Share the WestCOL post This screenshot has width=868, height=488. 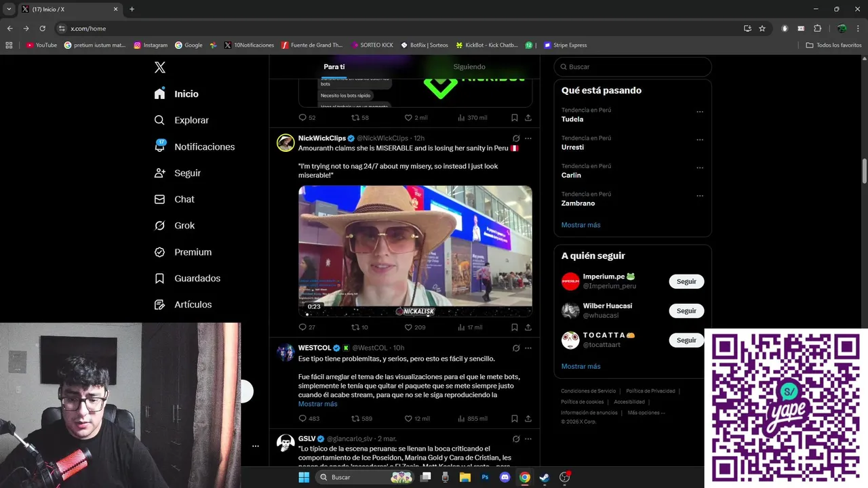coord(528,419)
